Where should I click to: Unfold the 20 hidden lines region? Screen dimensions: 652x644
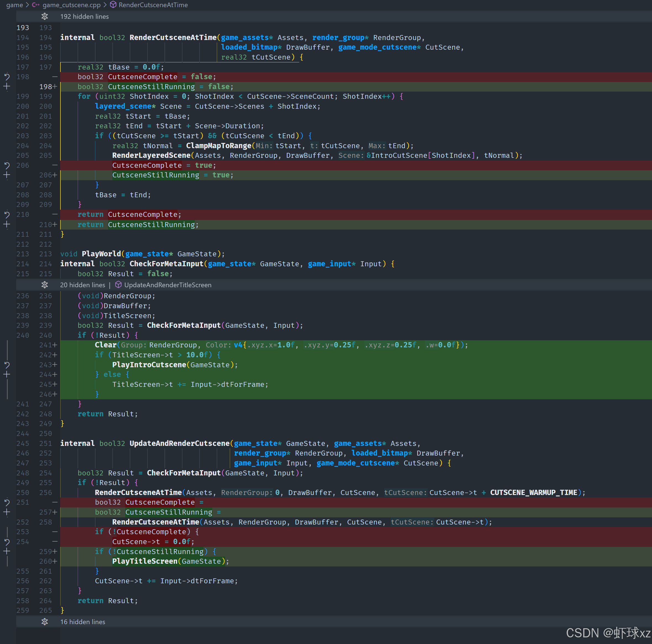tap(44, 285)
